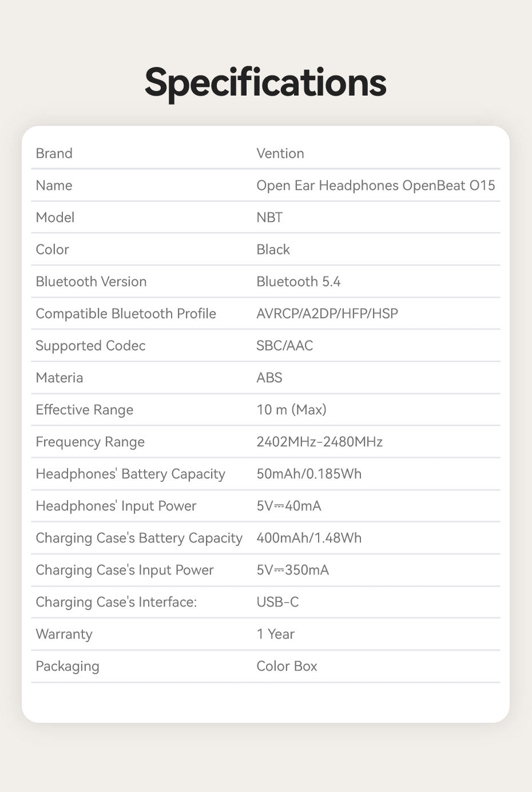Click 50mAh/0.185Wh battery capacity value
The height and width of the screenshot is (792, 532).
click(x=309, y=474)
